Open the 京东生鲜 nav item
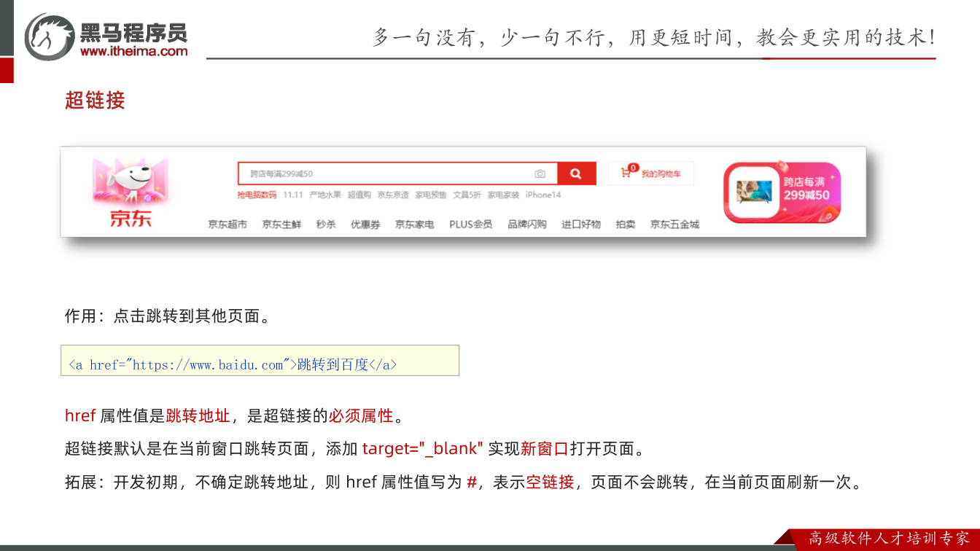This screenshot has width=980, height=551. click(281, 224)
